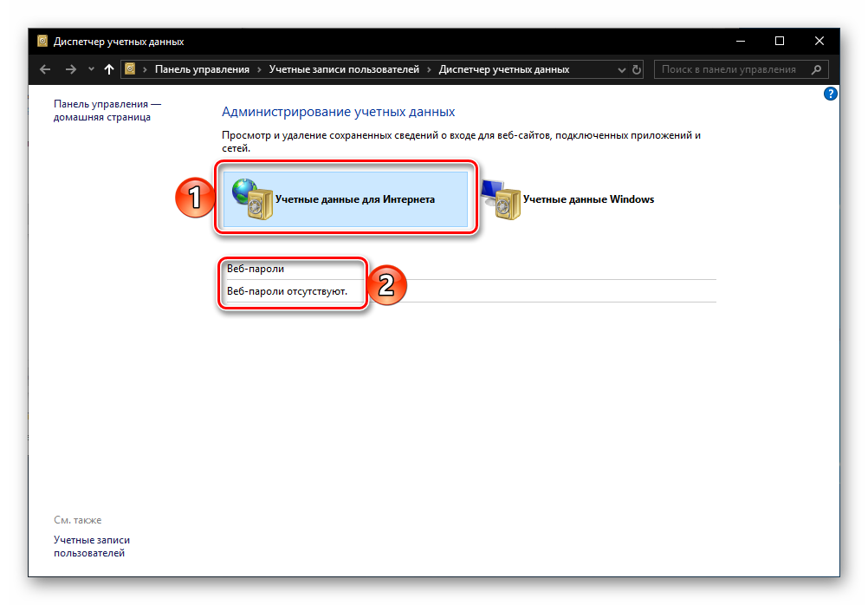Image resolution: width=868 pixels, height=605 pixels.
Task: Minimize the Credential Manager window
Action: pos(741,41)
